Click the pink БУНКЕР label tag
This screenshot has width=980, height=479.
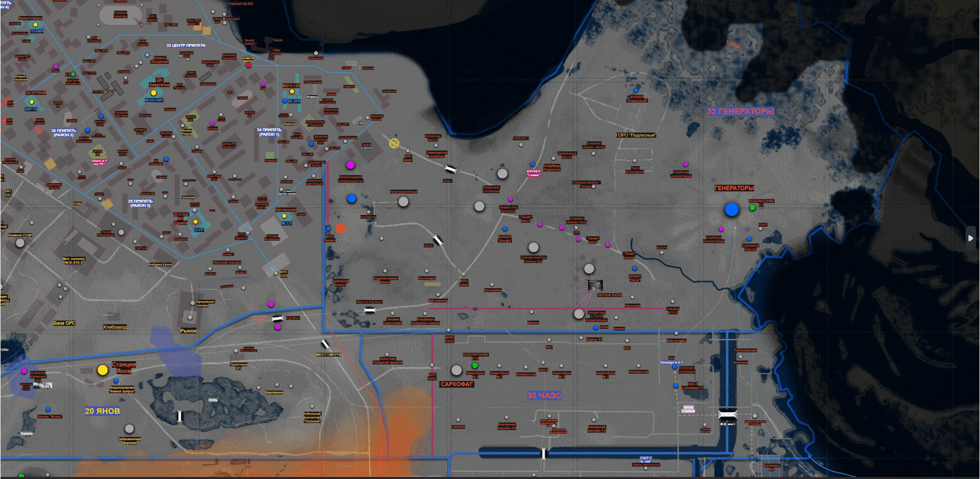point(533,173)
